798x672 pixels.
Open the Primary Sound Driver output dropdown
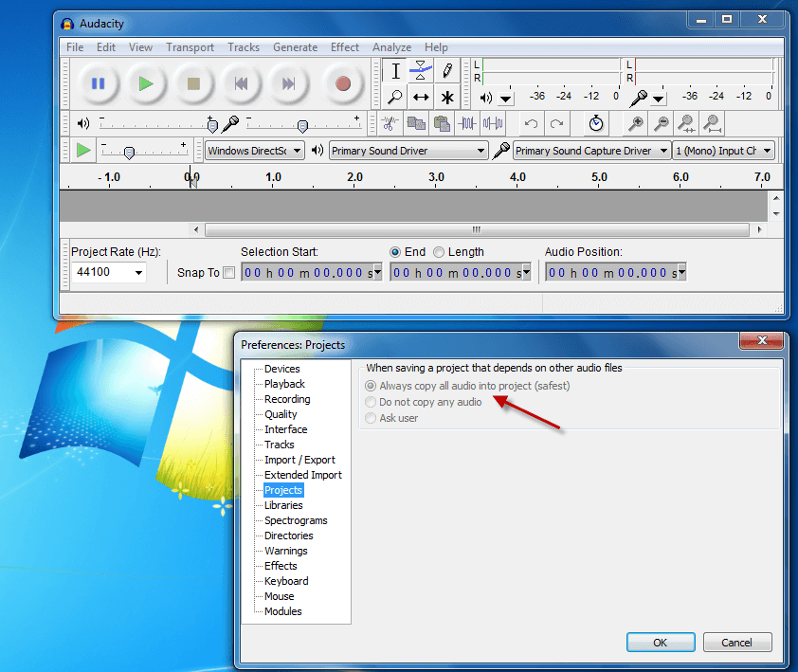point(408,151)
